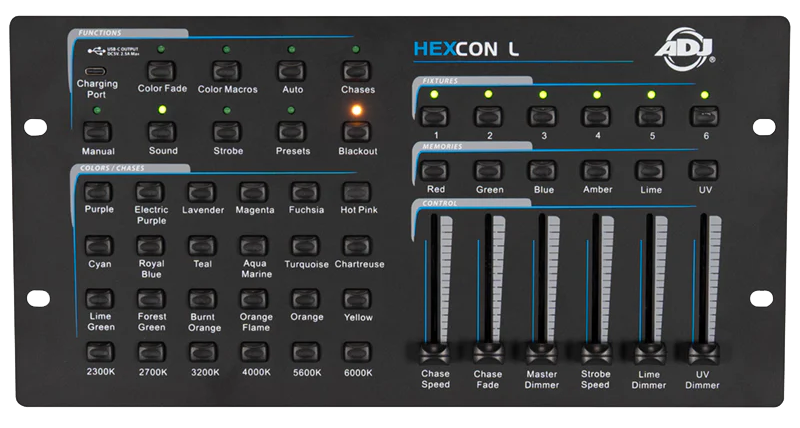Image resolution: width=800 pixels, height=428 pixels.
Task: Click the ADJ brand logo
Action: [x=685, y=49]
